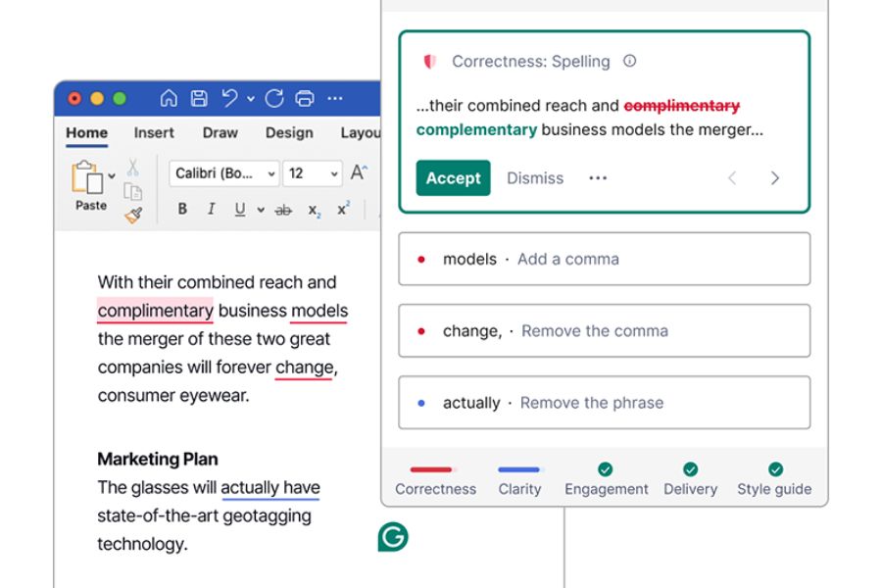This screenshot has height=588, width=882.
Task: Open the floating Grammarly badge
Action: (x=393, y=537)
